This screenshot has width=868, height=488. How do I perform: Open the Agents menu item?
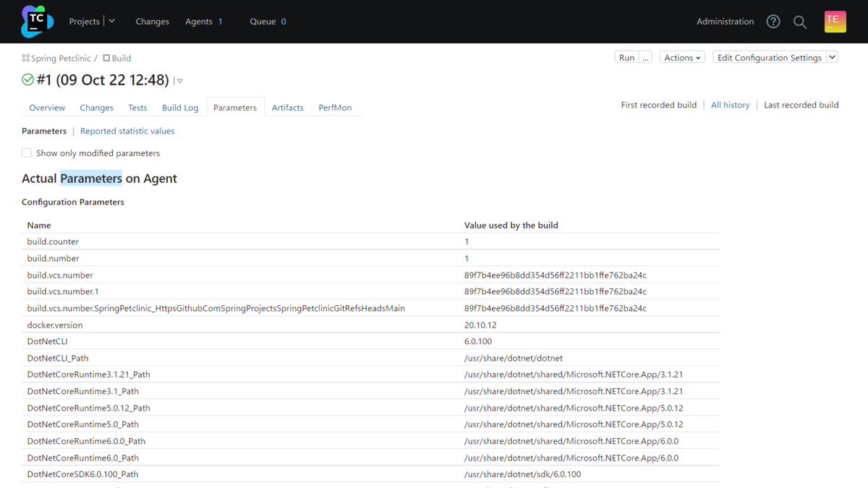199,22
